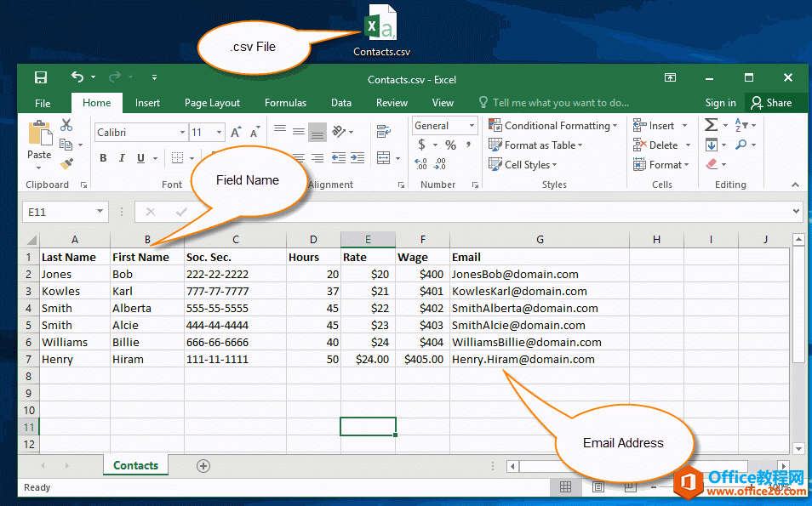The width and height of the screenshot is (812, 506).
Task: Toggle bold formatting in the Font group
Action: click(102, 157)
